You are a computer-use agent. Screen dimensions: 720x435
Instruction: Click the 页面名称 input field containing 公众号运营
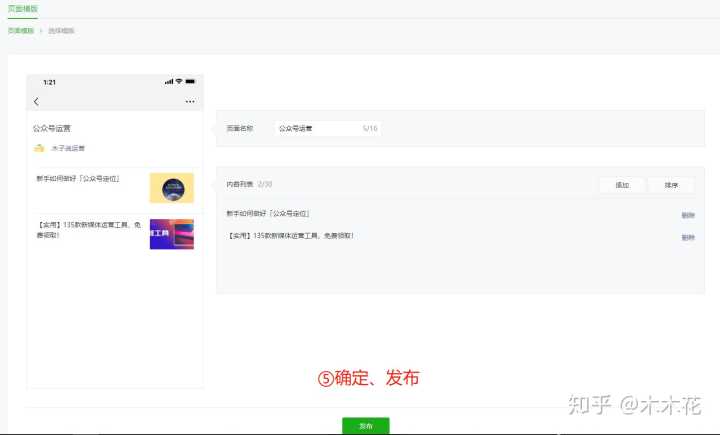[x=328, y=128]
